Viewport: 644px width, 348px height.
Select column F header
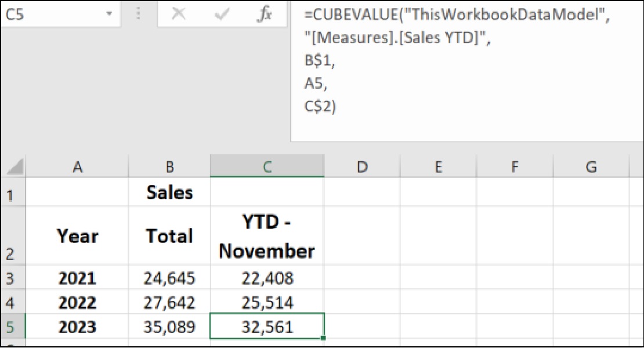pos(515,166)
